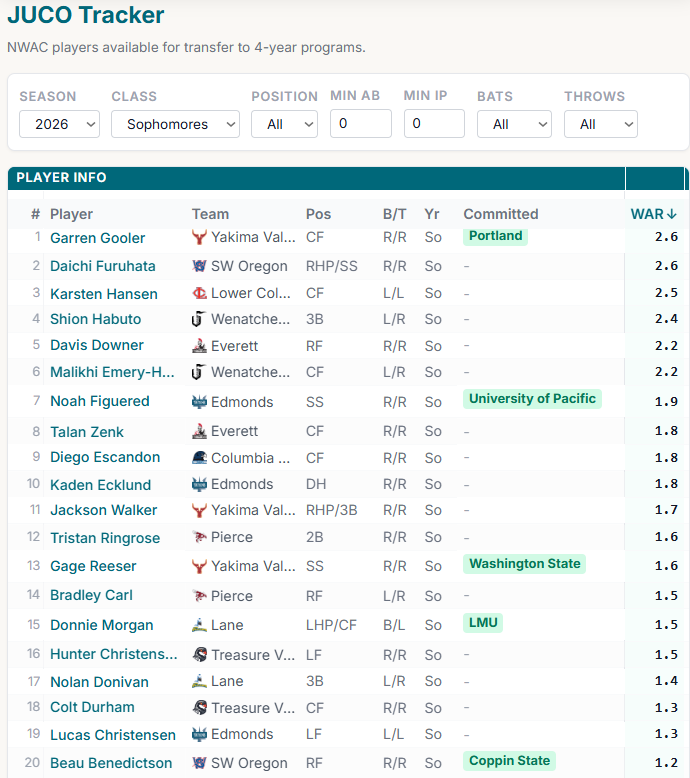Click LHP/CF position in Donnie Morgan row
This screenshot has height=778, width=690.
pos(331,625)
